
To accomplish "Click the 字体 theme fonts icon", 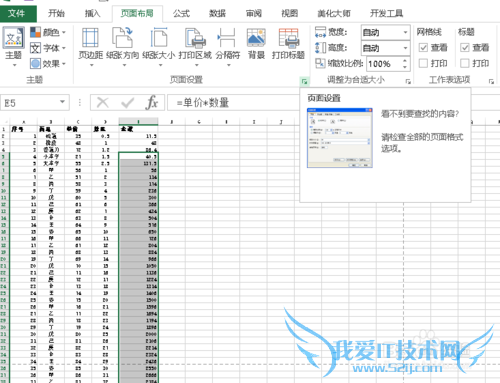I will pos(35,48).
